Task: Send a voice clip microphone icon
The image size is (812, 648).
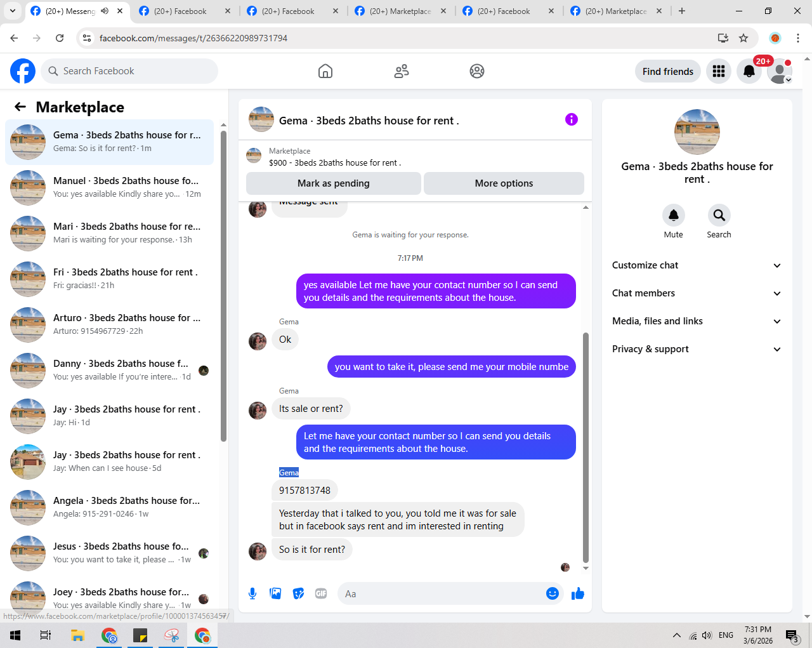Action: coord(252,593)
